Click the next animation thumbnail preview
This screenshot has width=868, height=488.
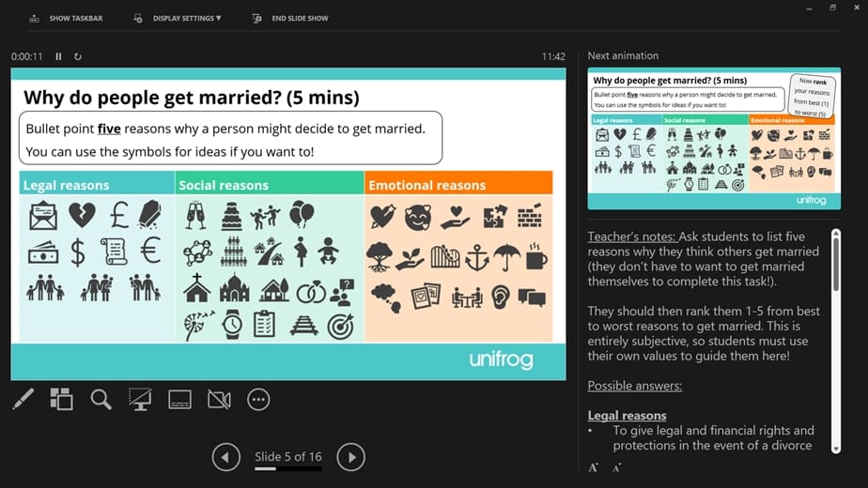click(x=714, y=138)
